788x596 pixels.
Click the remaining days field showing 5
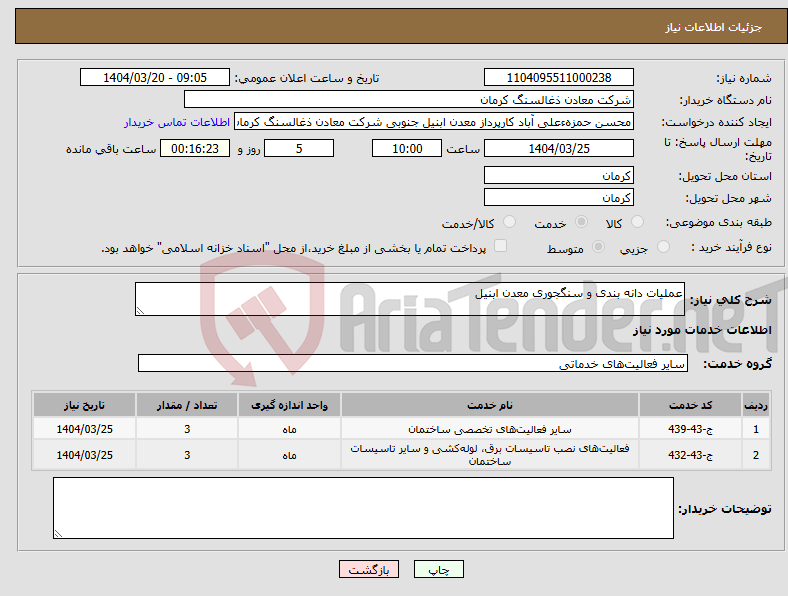coord(299,148)
